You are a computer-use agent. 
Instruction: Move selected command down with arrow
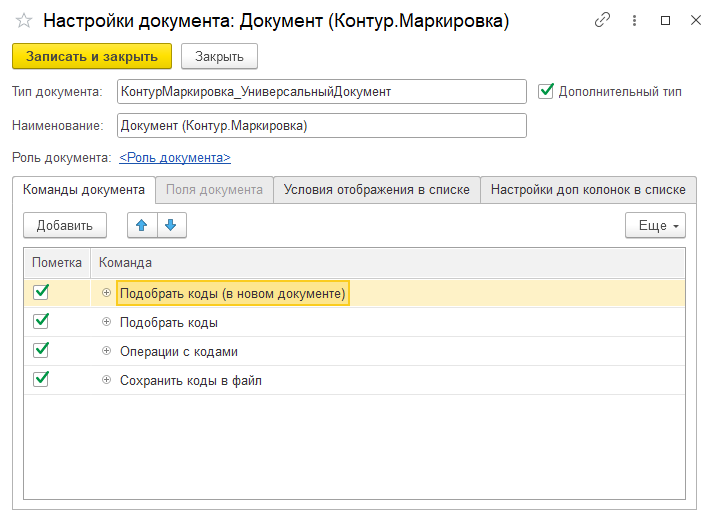click(170, 225)
